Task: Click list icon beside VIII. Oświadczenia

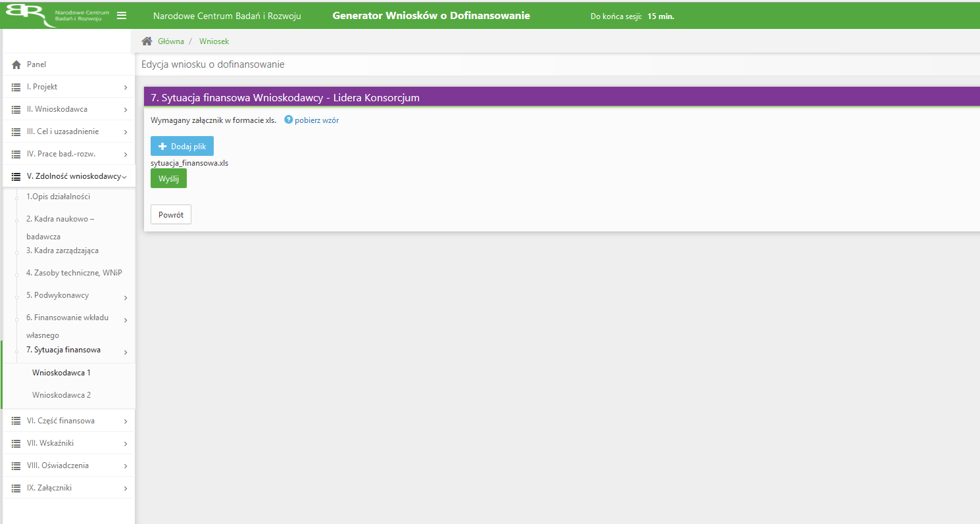Action: (x=16, y=465)
